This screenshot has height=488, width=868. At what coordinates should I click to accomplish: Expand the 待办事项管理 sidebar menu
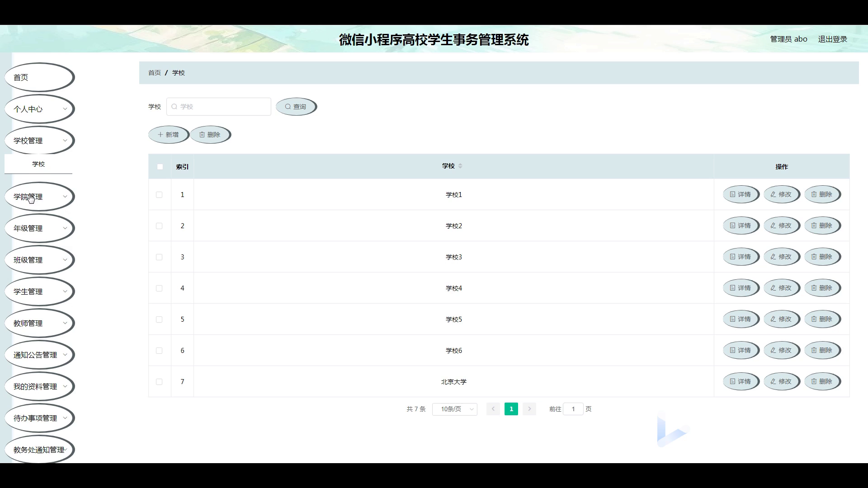click(x=39, y=418)
